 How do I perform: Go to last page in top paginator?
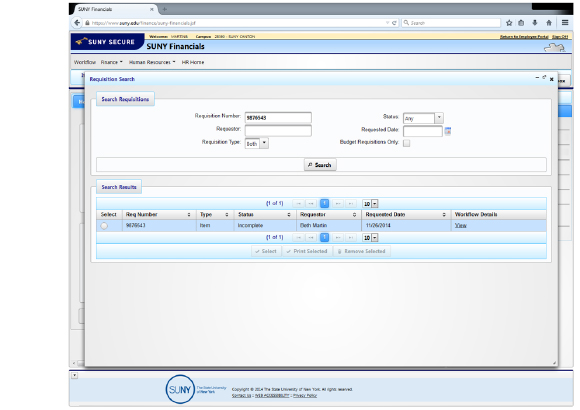tap(351, 204)
